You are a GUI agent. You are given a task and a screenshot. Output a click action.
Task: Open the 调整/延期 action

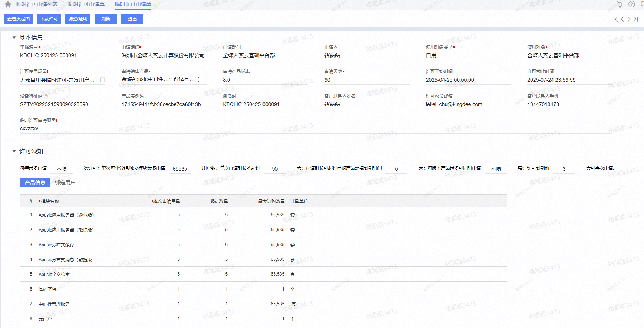78,19
